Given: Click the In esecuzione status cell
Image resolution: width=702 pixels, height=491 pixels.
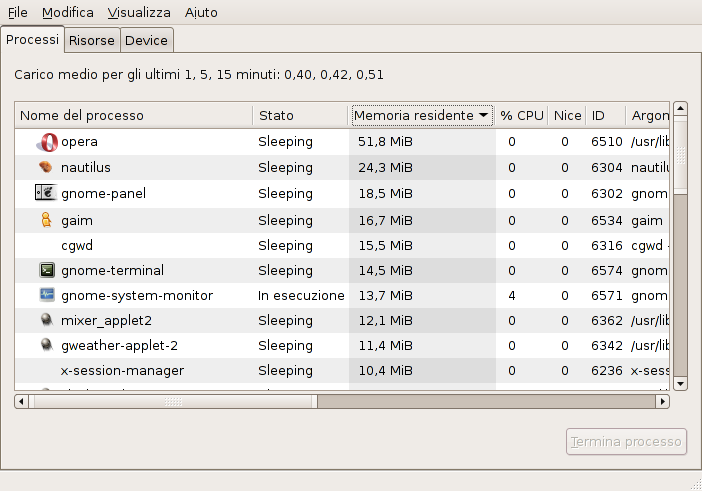Looking at the screenshot, I should [301, 296].
